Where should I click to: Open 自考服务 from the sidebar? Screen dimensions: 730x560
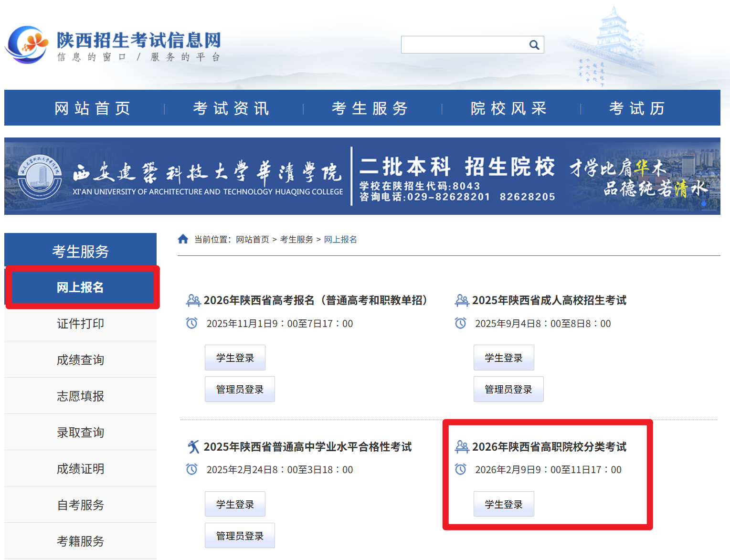tap(80, 505)
